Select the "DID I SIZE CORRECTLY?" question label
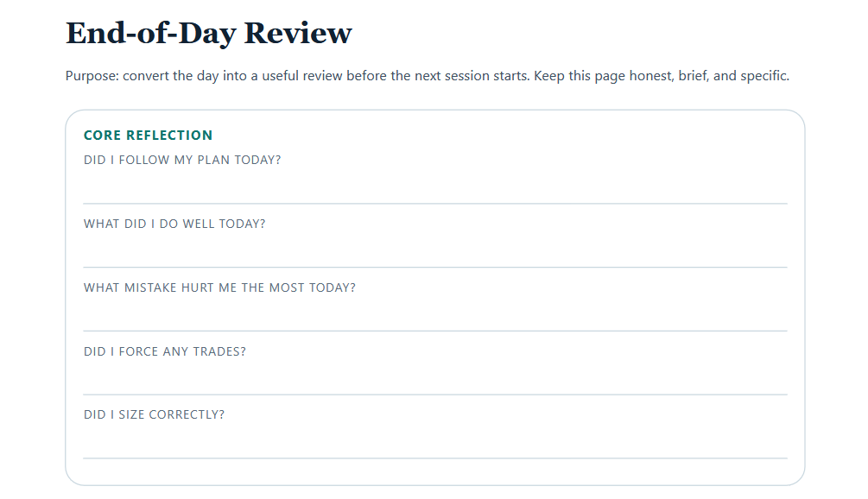Viewport: 868px width, 499px height. pos(153,414)
